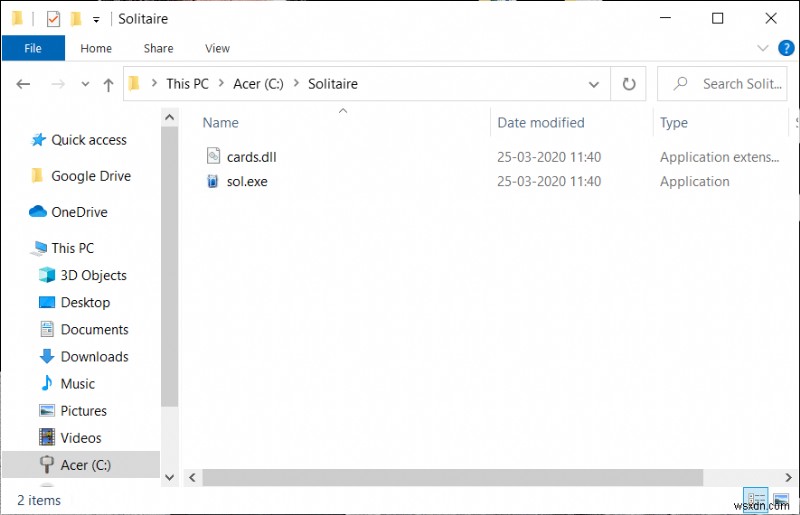Click Acer (C:) in the address bar

(x=258, y=84)
